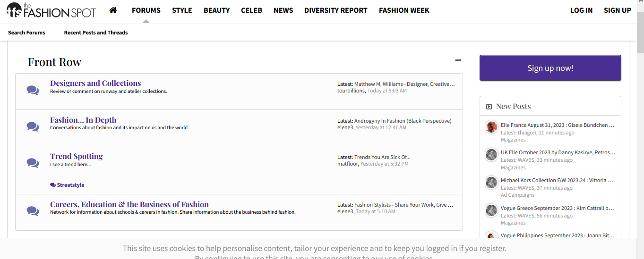The height and width of the screenshot is (259, 644).
Task: Open UK Elle October 2023 post
Action: click(x=558, y=152)
